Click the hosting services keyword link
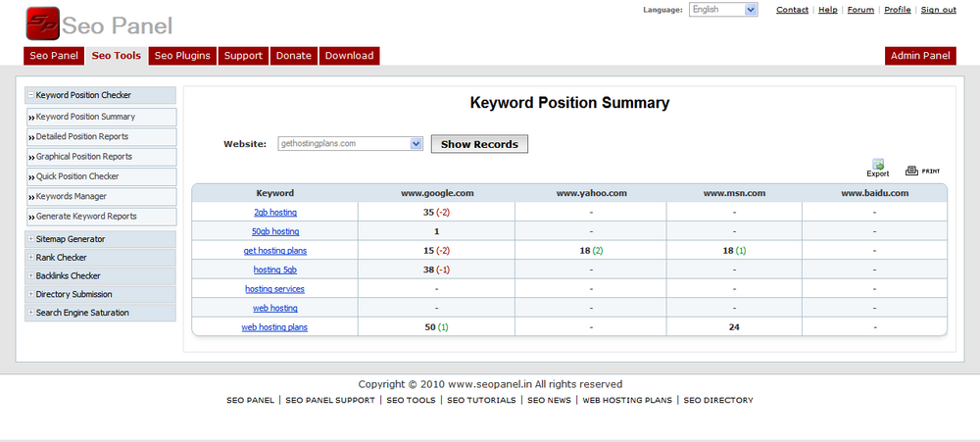The image size is (980, 442). [x=275, y=289]
